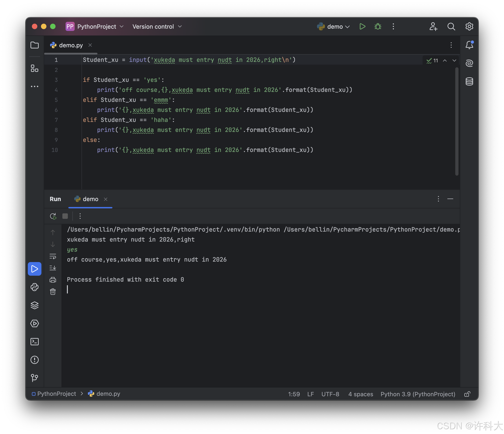Open the Version control dropdown

(x=157, y=26)
